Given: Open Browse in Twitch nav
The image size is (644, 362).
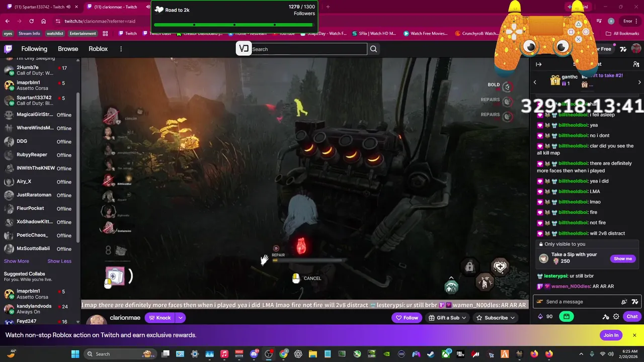Looking at the screenshot, I should click(68, 49).
